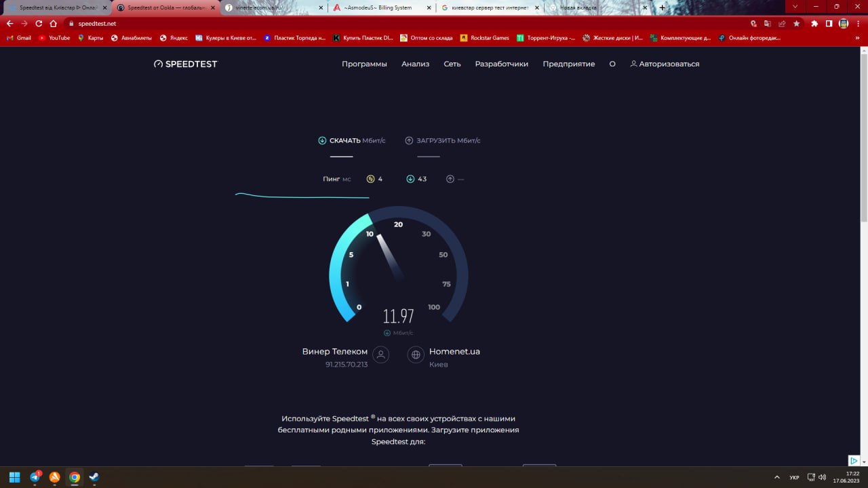Share this page from address bar
Screen dimensions: 868x488
pos(782,23)
